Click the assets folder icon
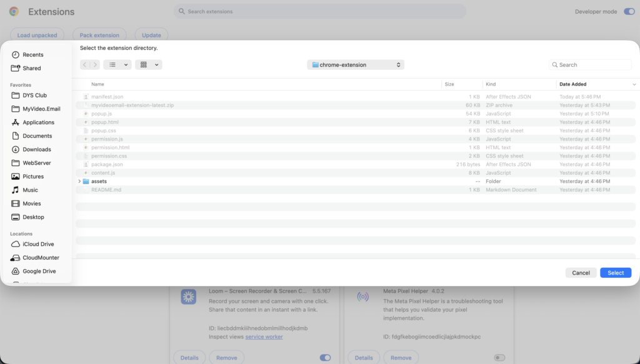The image size is (640, 364). 86,181
